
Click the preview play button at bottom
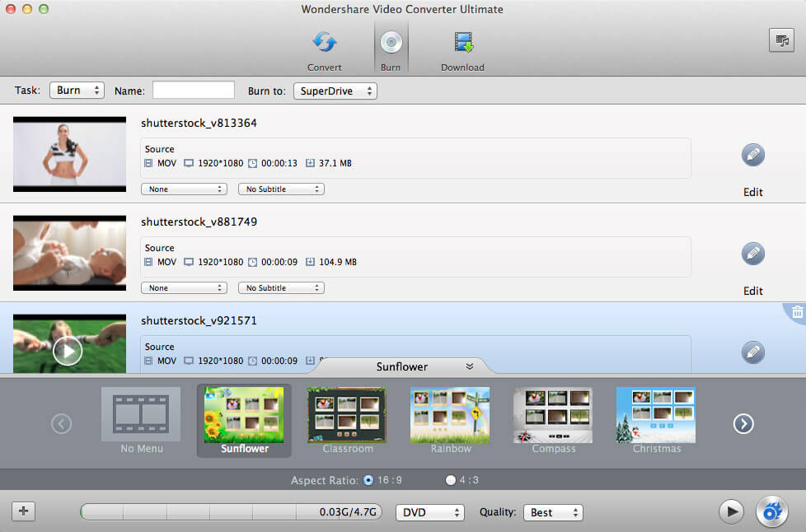point(730,512)
